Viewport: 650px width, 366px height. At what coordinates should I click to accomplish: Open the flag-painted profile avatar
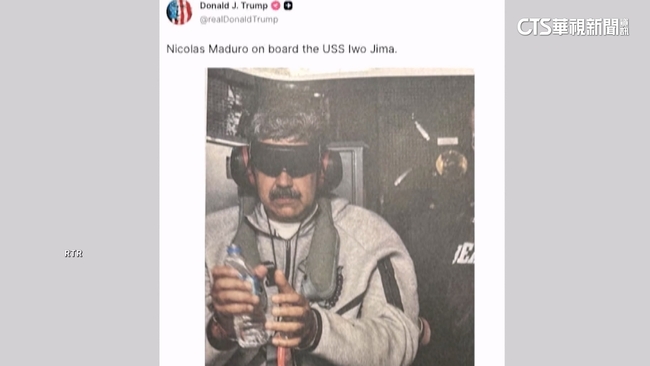click(x=179, y=12)
